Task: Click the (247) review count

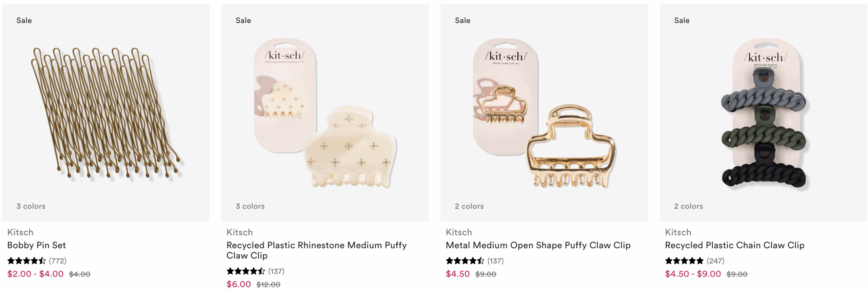Action: tap(715, 261)
